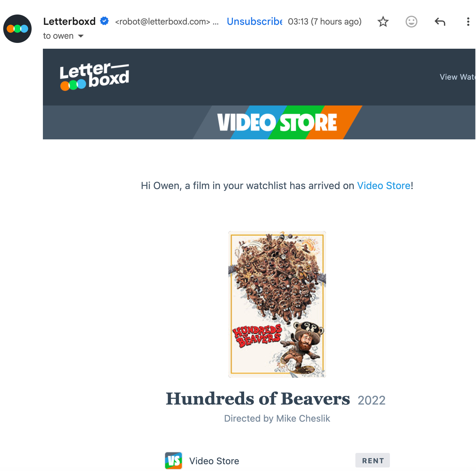Click the 2022 release year
This screenshot has height=471, width=476.
pyautogui.click(x=372, y=400)
